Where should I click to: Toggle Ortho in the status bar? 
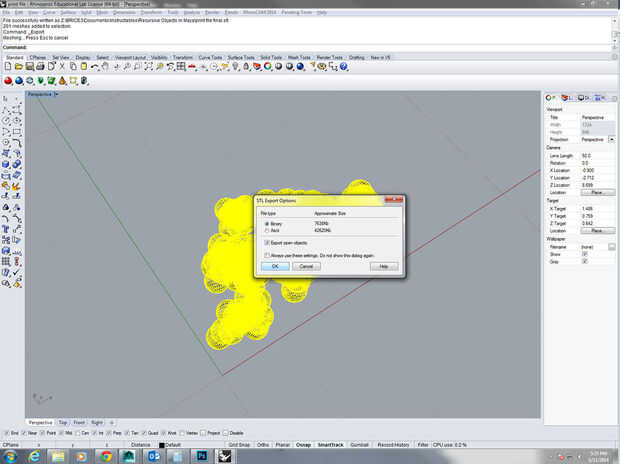(263, 445)
